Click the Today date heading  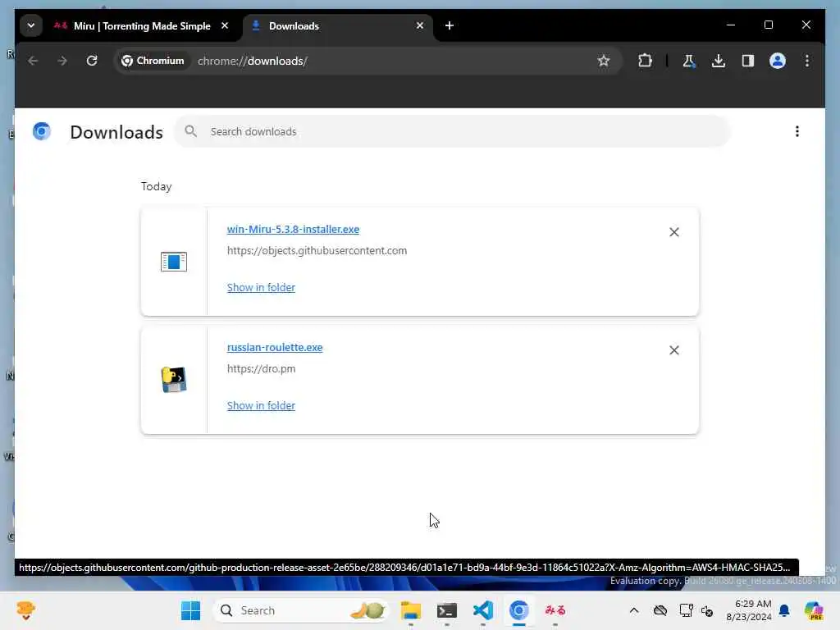pyautogui.click(x=157, y=186)
